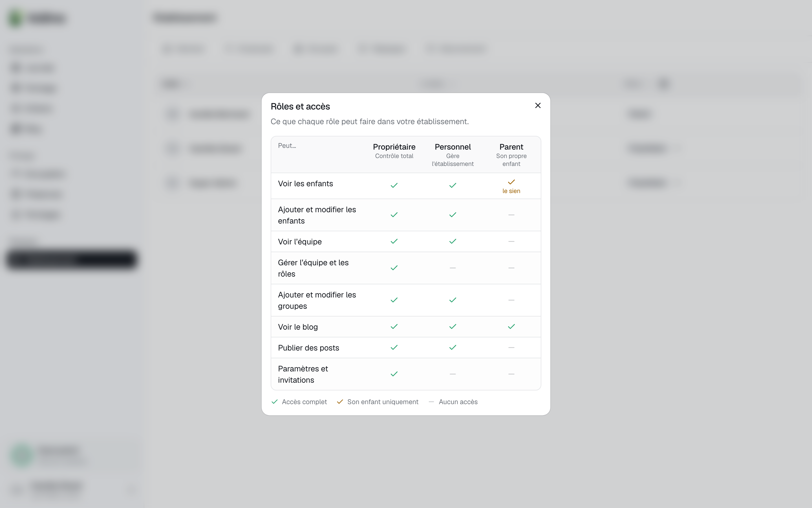
Task: Click the Son propre enfant subtitle
Action: click(x=511, y=160)
